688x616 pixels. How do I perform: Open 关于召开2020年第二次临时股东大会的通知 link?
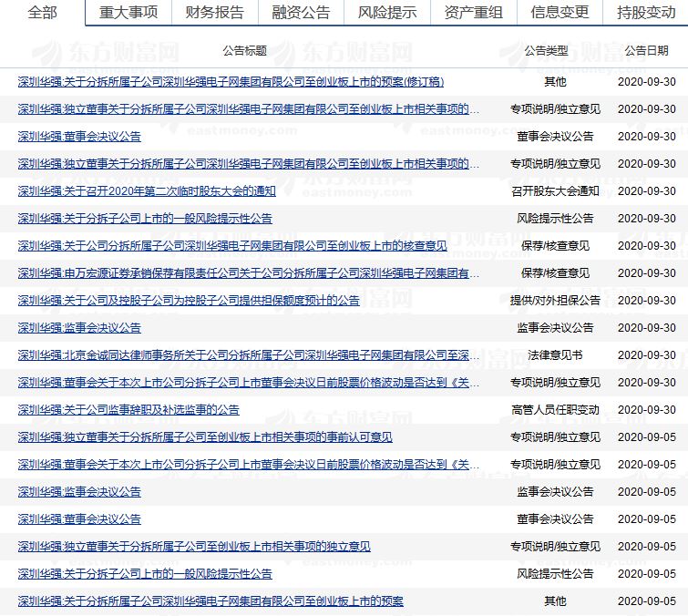[x=147, y=191]
